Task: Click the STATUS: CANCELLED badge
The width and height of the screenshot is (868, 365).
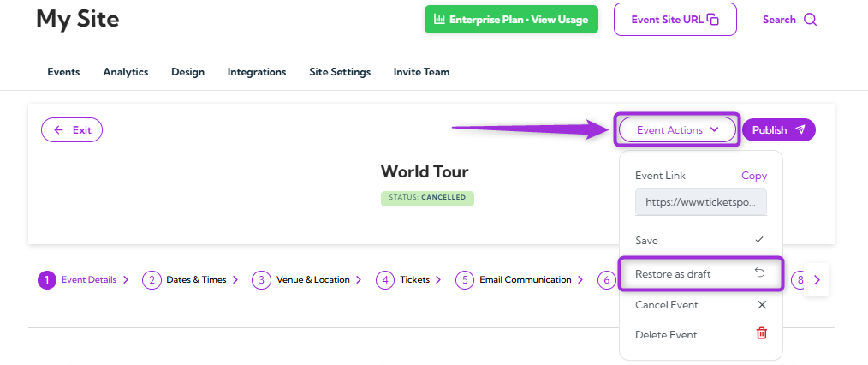Action: [427, 198]
